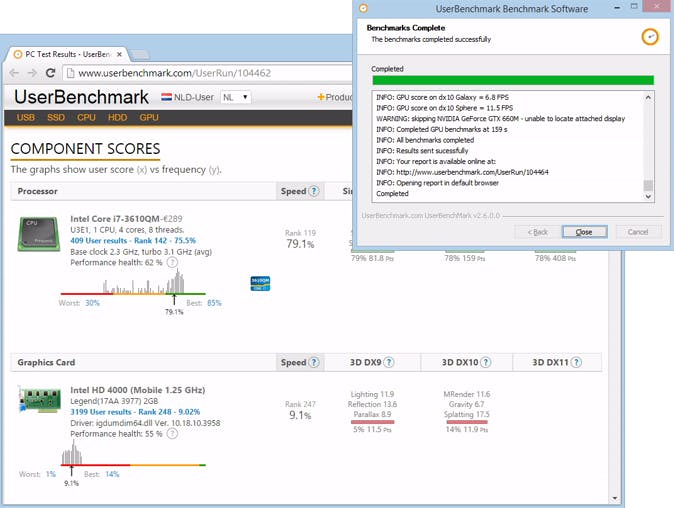Click Graphics Card Speed help icon
The image size is (674, 508).
314,362
